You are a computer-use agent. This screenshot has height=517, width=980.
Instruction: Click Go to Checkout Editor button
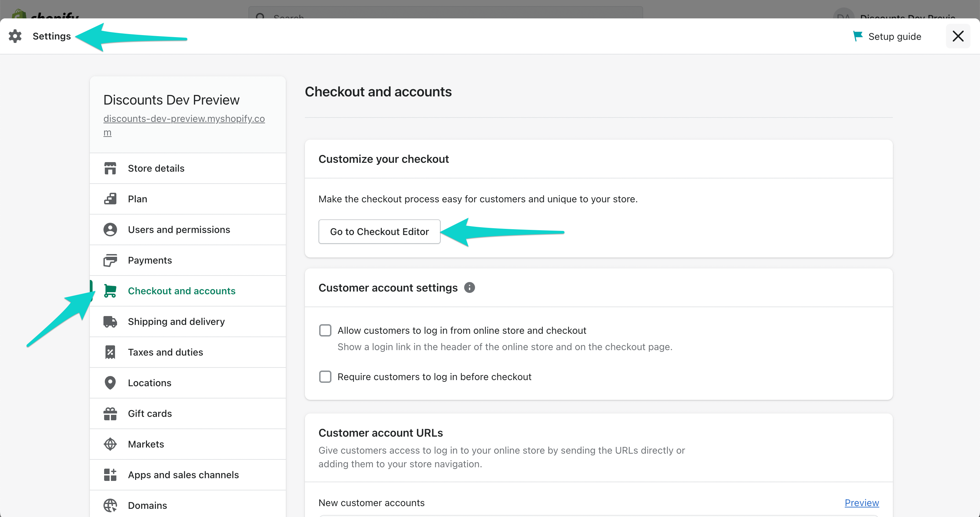pos(379,232)
